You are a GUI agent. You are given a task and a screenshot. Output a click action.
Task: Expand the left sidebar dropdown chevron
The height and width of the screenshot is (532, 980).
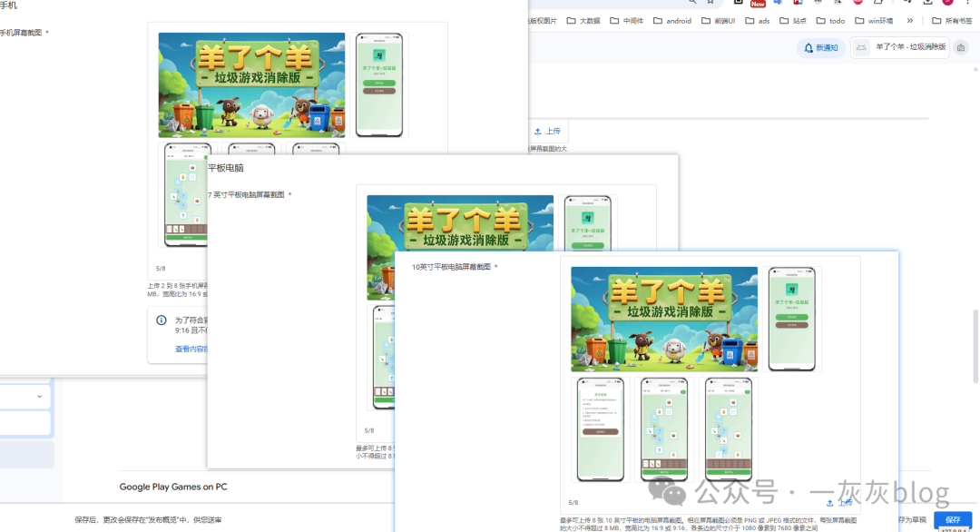click(39, 397)
